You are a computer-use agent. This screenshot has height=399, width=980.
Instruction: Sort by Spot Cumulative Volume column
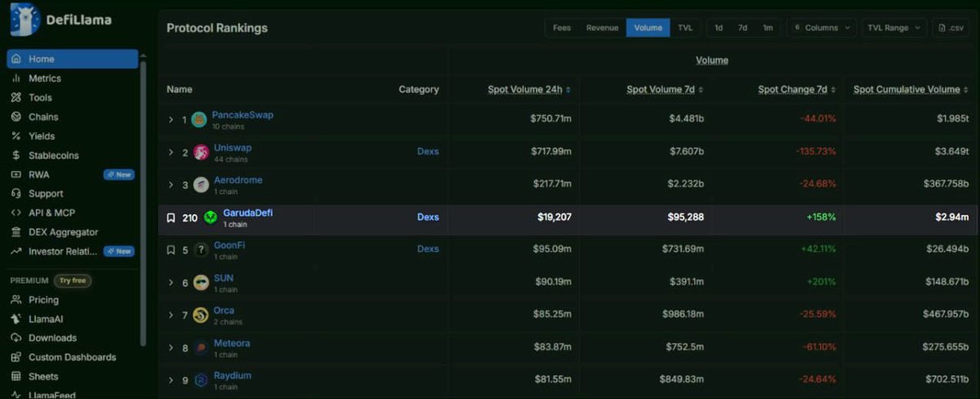[911, 89]
